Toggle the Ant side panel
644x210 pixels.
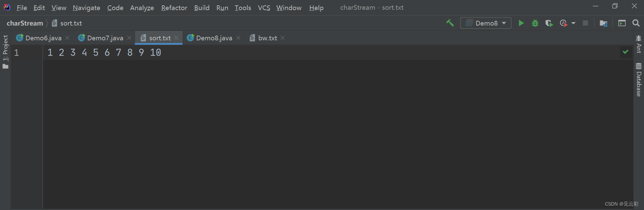[639, 44]
